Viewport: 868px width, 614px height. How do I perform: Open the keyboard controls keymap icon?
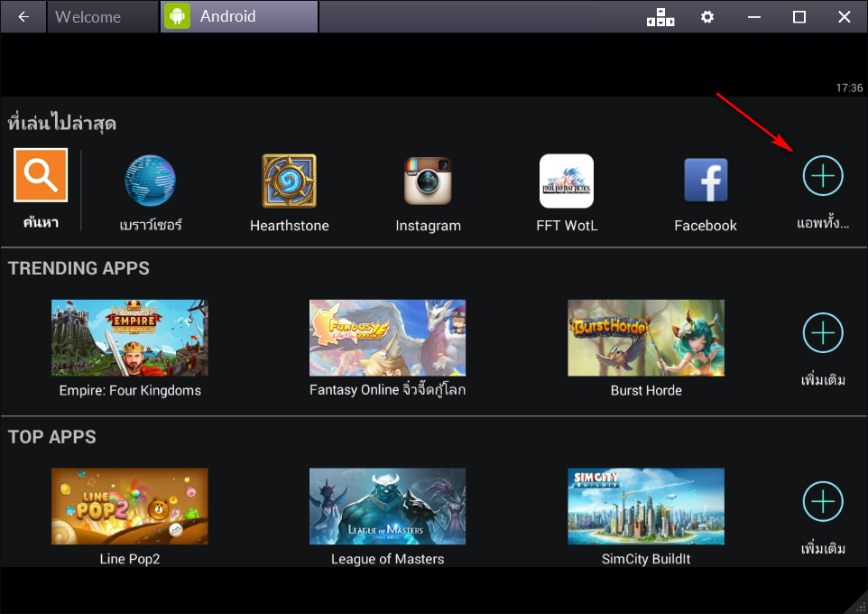pyautogui.click(x=660, y=17)
